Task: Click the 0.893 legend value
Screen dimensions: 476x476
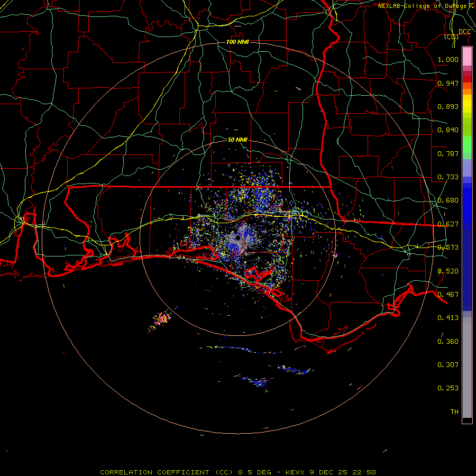Action: pyautogui.click(x=448, y=106)
